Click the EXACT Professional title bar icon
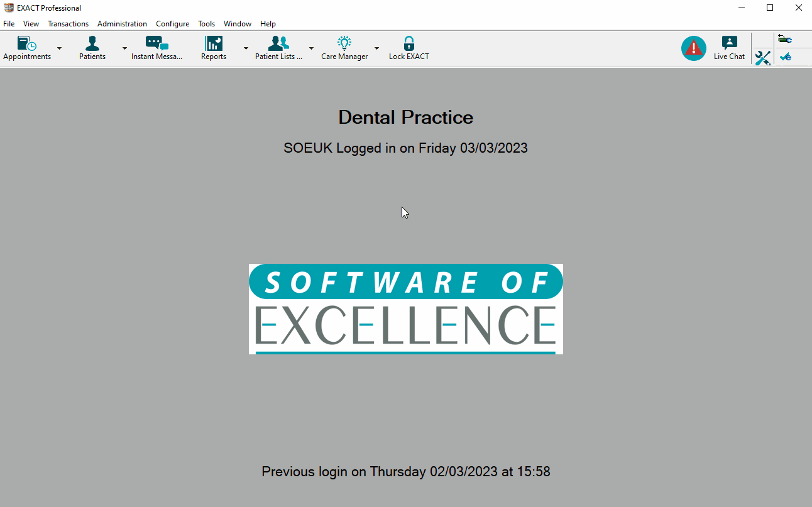 (x=9, y=8)
